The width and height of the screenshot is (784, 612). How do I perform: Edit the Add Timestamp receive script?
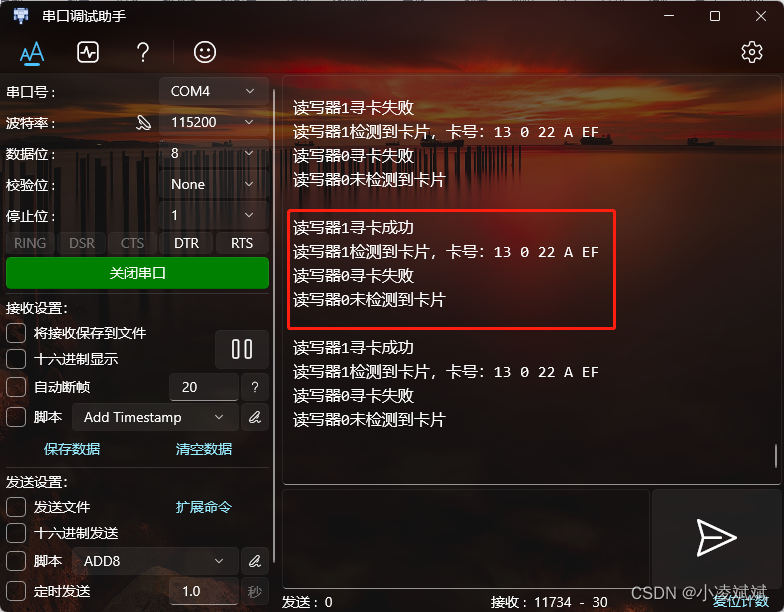tap(255, 417)
